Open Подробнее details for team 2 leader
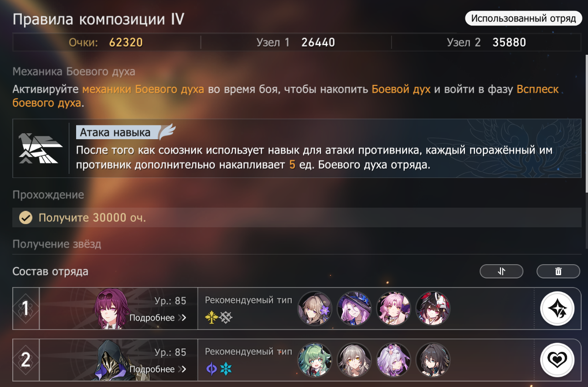The image size is (588, 387). coord(158,369)
